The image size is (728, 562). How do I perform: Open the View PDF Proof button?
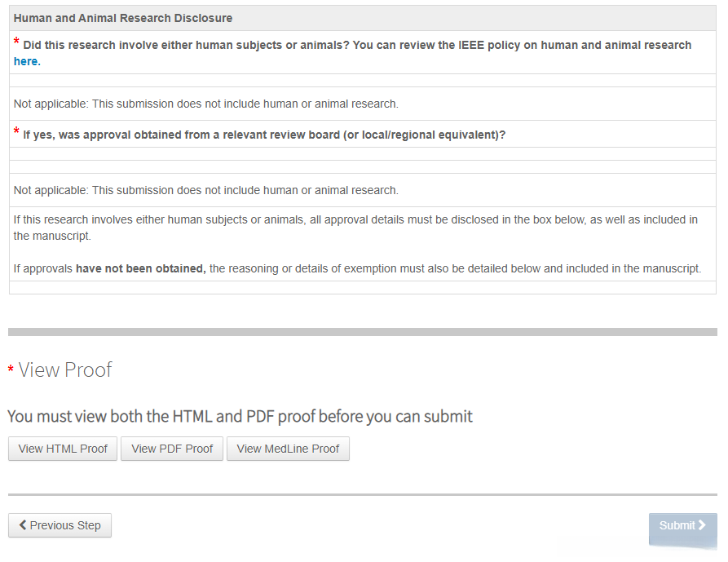[172, 449]
